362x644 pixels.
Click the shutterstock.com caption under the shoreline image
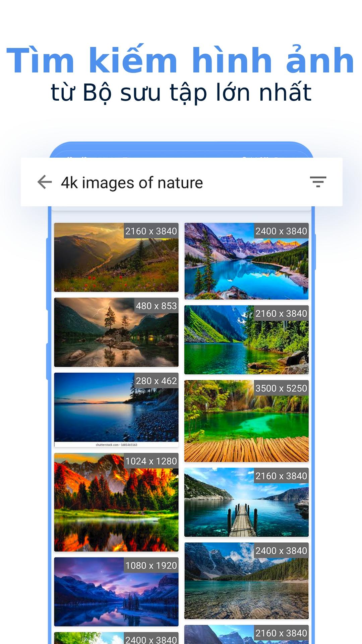click(116, 445)
